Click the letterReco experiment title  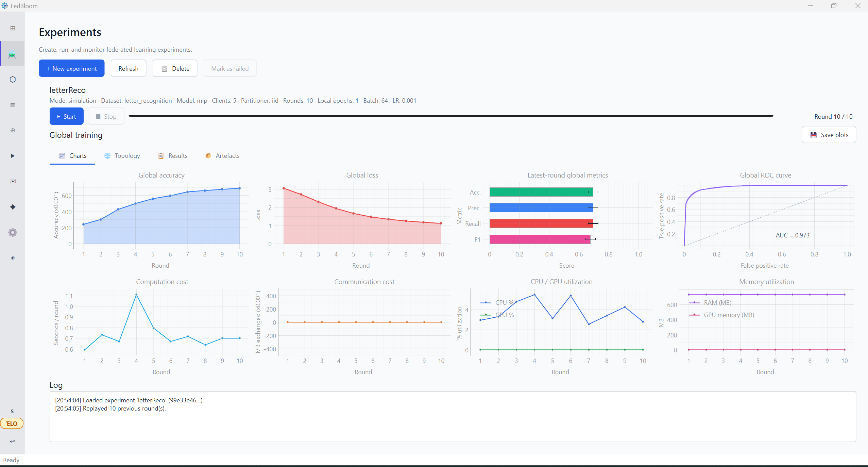68,90
